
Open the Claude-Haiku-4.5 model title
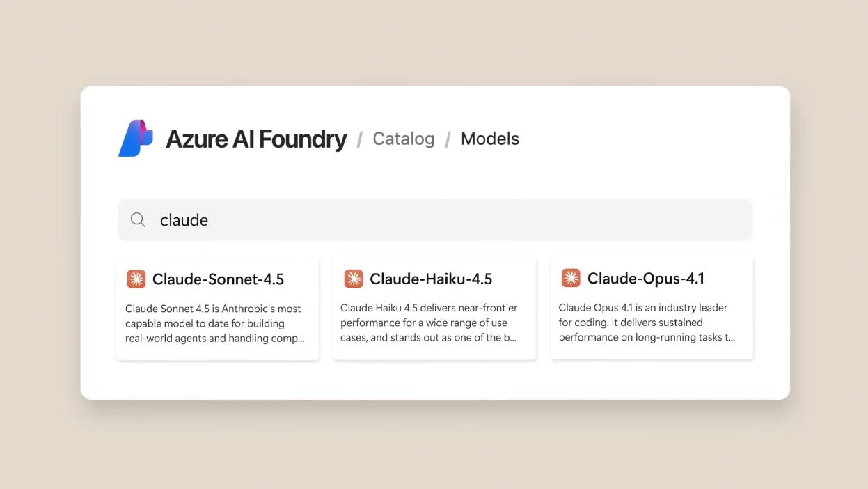431,279
